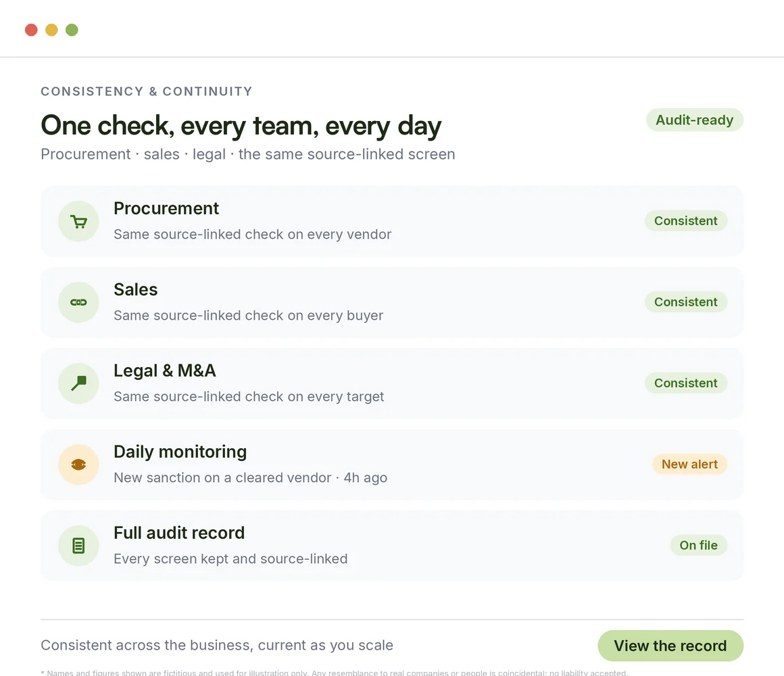Click 'Same source-linked check on every buyer'
Viewport: 784px width, 676px height.
tap(249, 316)
